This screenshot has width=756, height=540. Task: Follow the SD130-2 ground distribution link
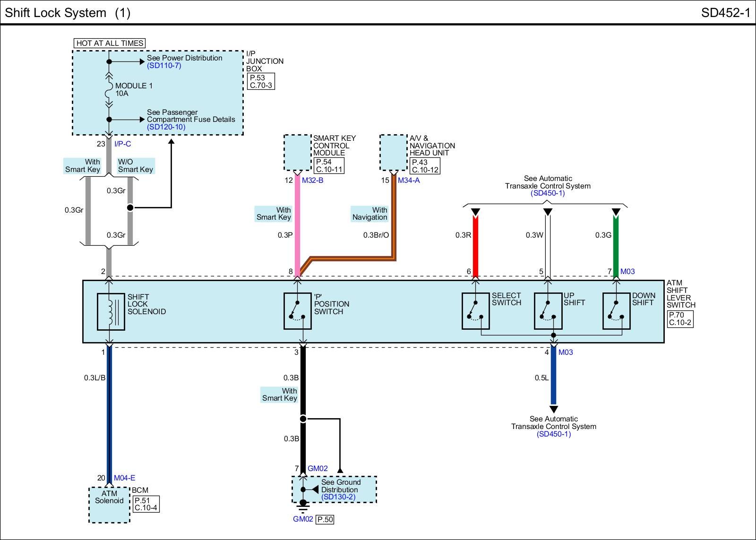coord(338,497)
